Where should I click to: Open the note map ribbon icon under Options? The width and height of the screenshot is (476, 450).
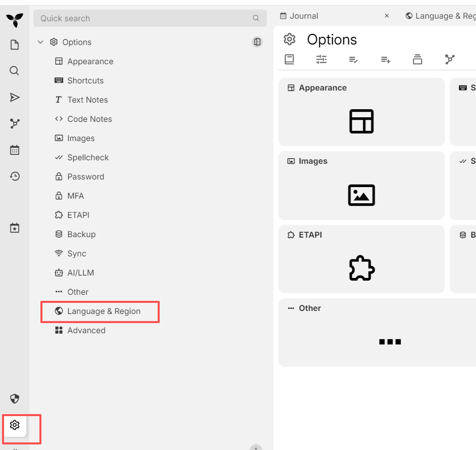[450, 59]
